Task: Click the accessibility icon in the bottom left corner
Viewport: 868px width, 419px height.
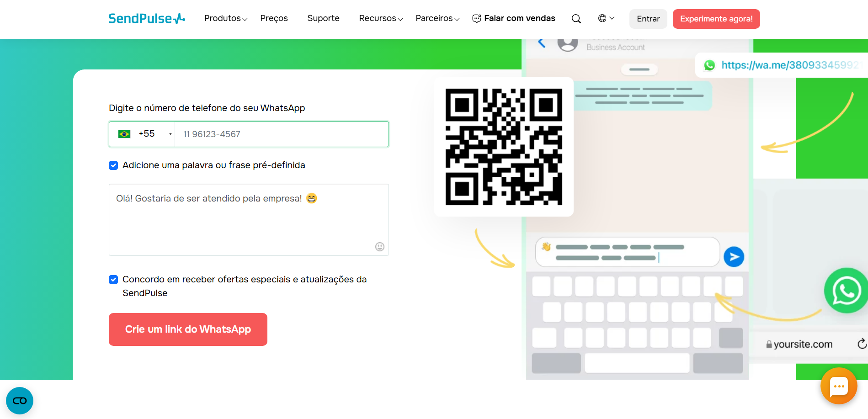Action: [x=19, y=401]
